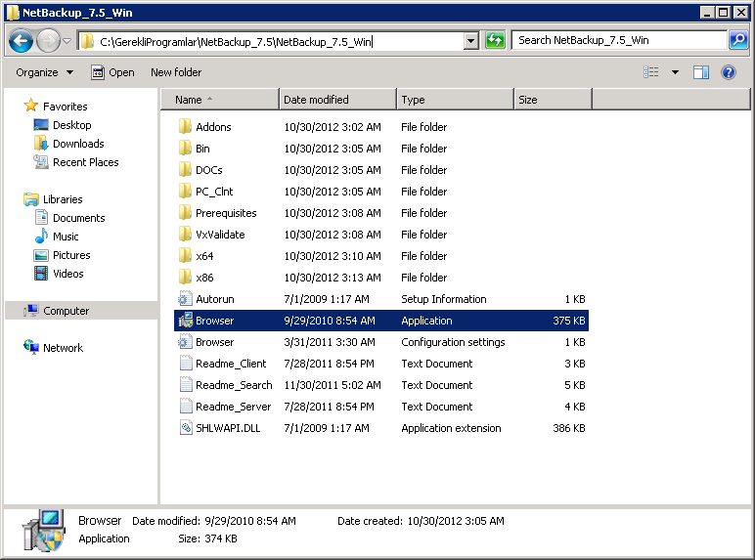Click the large Browser icon in details pane
The width and height of the screenshot is (755, 560).
43,531
